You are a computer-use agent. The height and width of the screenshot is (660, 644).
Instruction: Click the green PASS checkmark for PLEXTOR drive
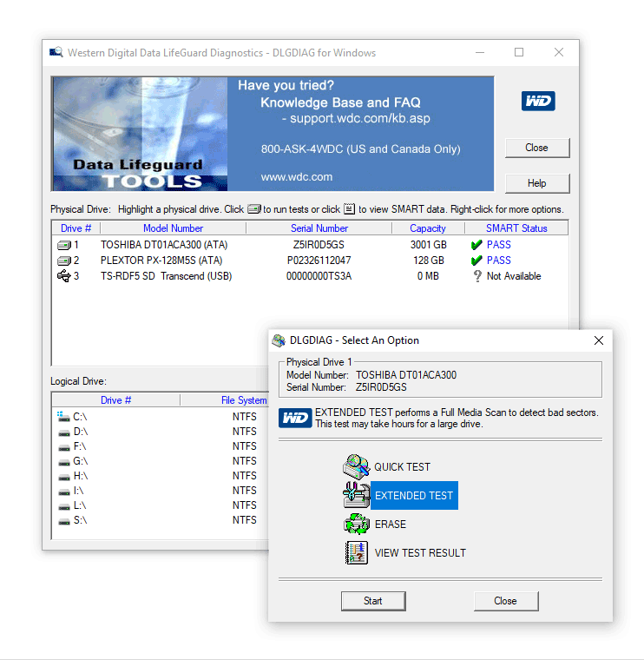click(476, 261)
